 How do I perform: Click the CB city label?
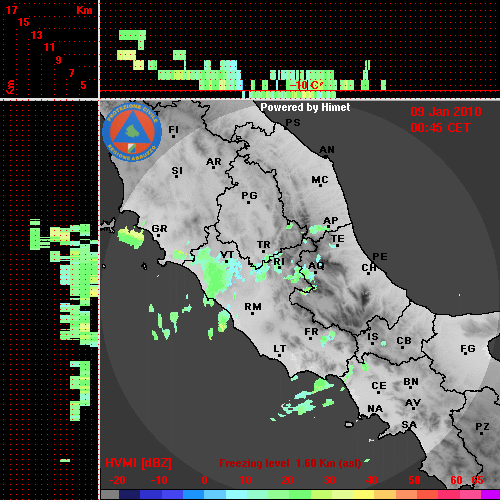404,341
